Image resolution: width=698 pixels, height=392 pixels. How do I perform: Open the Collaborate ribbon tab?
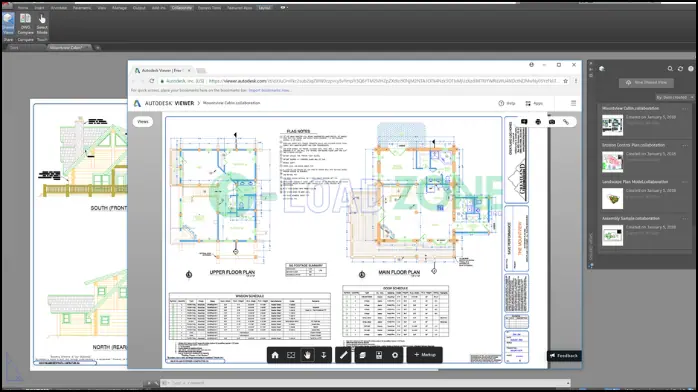click(182, 8)
